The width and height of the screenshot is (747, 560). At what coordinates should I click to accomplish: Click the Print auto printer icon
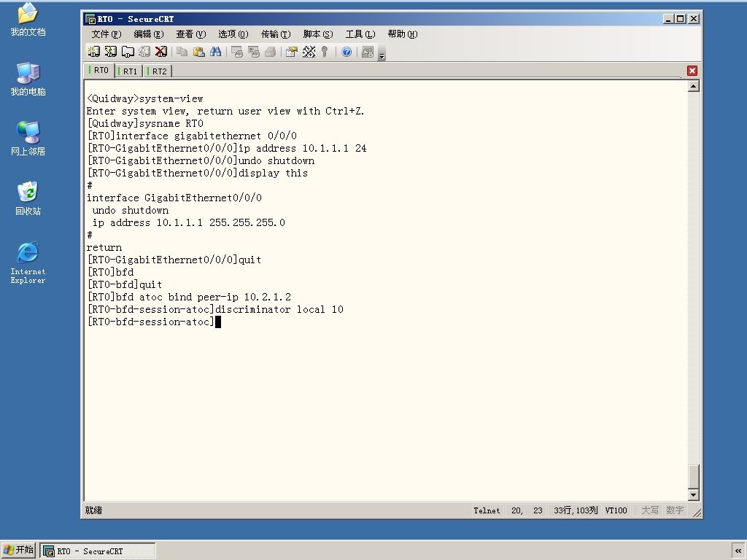tap(270, 52)
